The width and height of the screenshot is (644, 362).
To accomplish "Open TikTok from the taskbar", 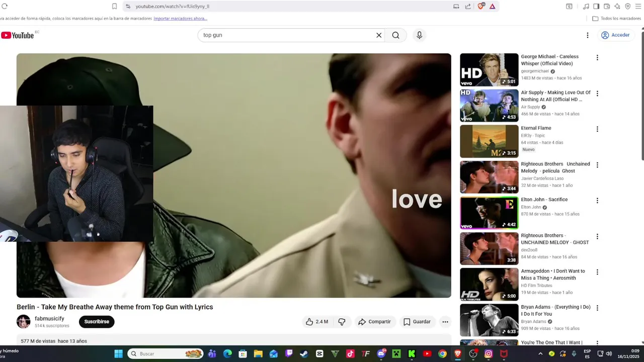I will click(x=350, y=354).
